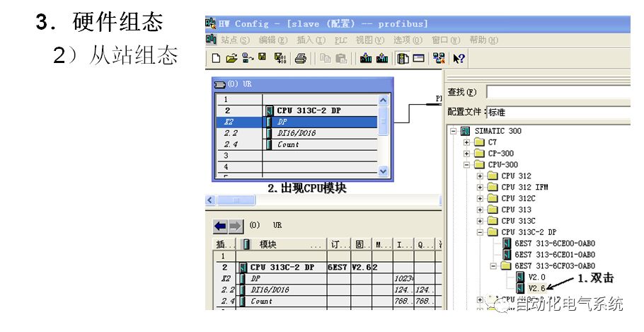
Task: Click the rack scrollbar up arrow
Action: point(383,101)
